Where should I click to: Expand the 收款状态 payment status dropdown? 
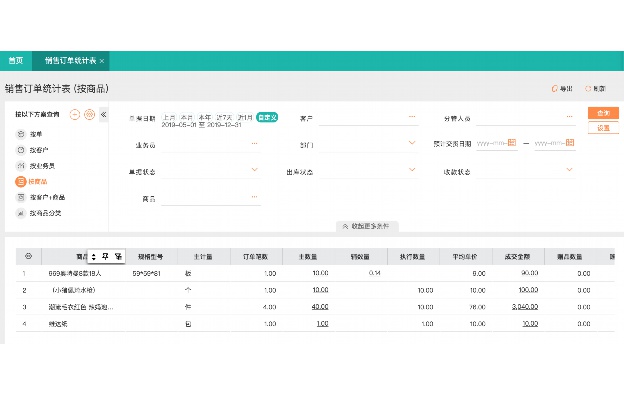pos(569,170)
